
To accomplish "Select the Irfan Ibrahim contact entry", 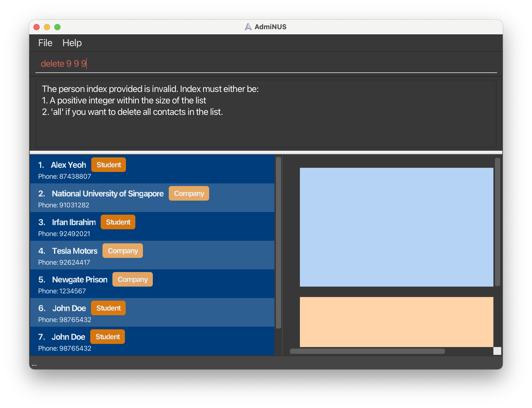I will click(x=74, y=222).
